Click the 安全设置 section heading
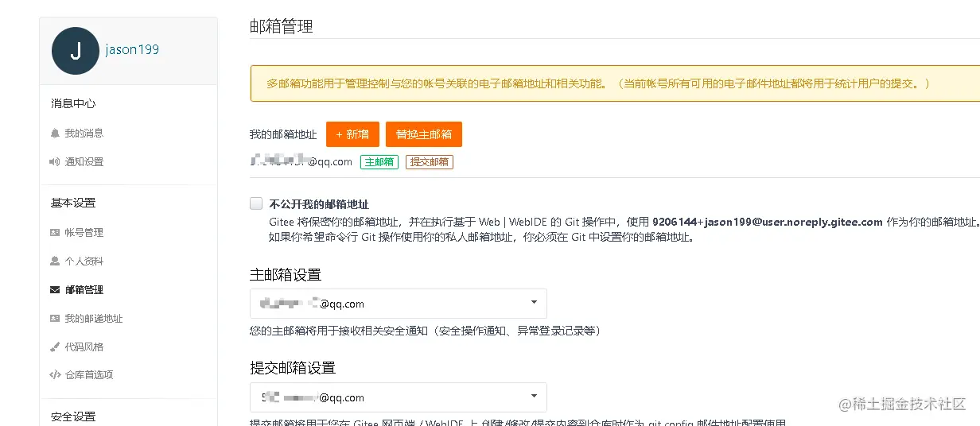This screenshot has width=980, height=426. (x=73, y=416)
